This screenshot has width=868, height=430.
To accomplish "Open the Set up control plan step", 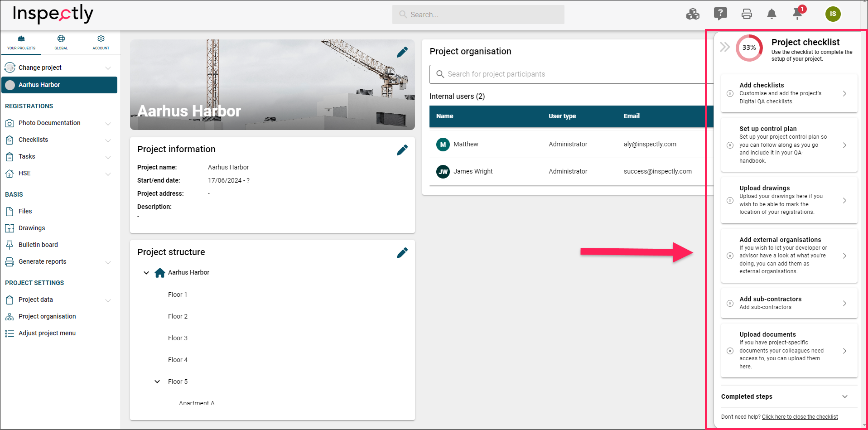I will click(789, 145).
